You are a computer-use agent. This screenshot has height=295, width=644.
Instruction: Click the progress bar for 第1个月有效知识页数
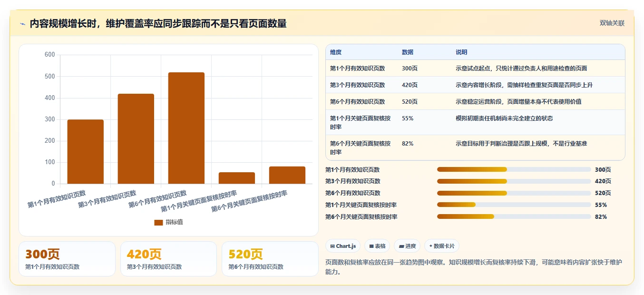tap(514, 169)
